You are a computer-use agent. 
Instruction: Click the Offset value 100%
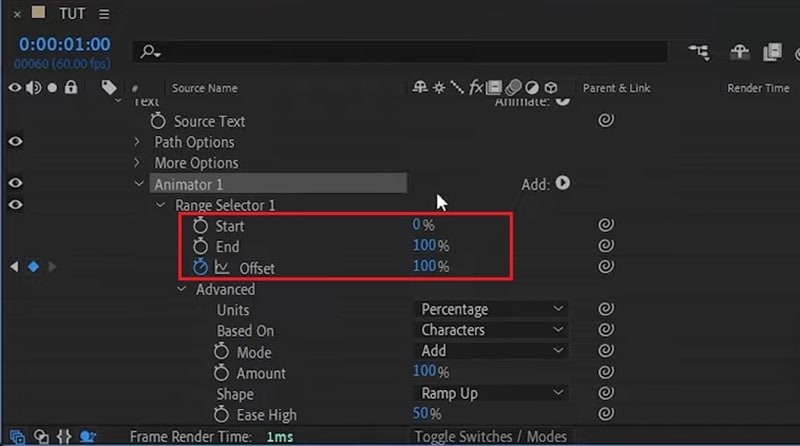[431, 266]
